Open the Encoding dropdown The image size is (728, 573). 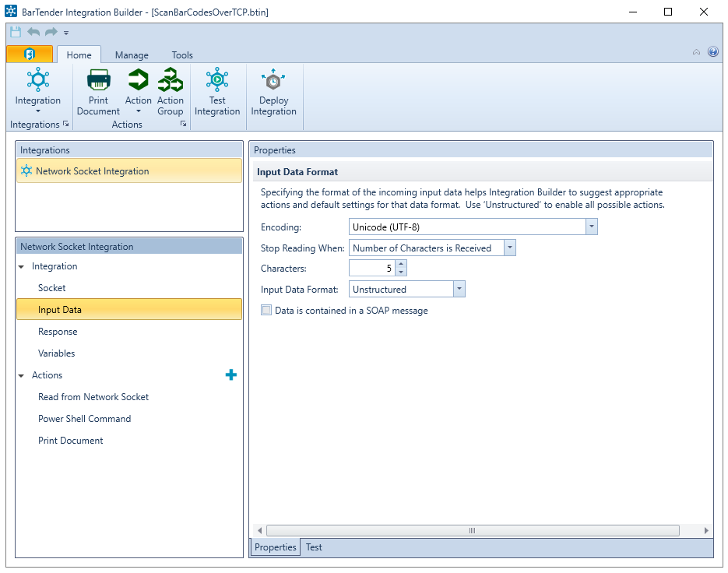[x=591, y=227]
